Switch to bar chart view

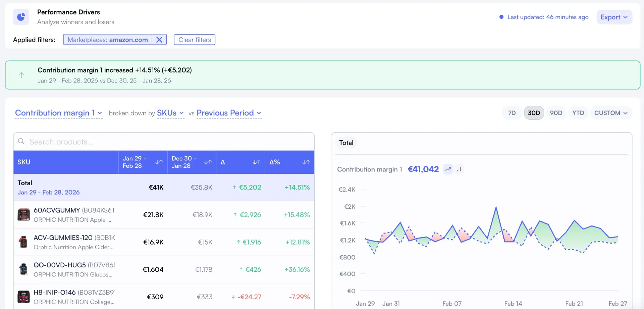[x=459, y=169]
